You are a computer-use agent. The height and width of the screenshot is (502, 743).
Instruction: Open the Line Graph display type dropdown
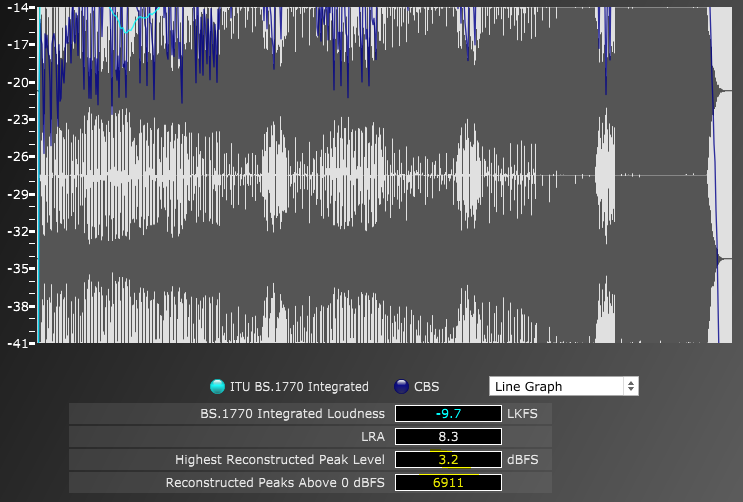[x=564, y=386]
